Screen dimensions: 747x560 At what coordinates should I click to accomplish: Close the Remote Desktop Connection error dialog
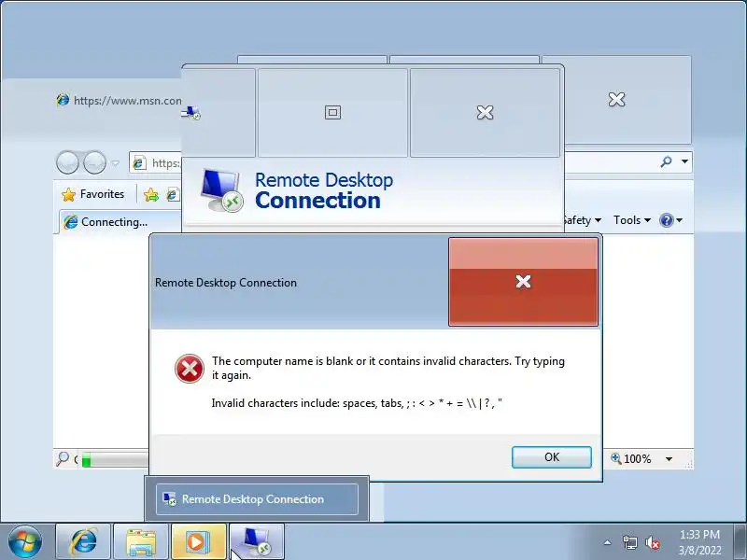click(523, 282)
